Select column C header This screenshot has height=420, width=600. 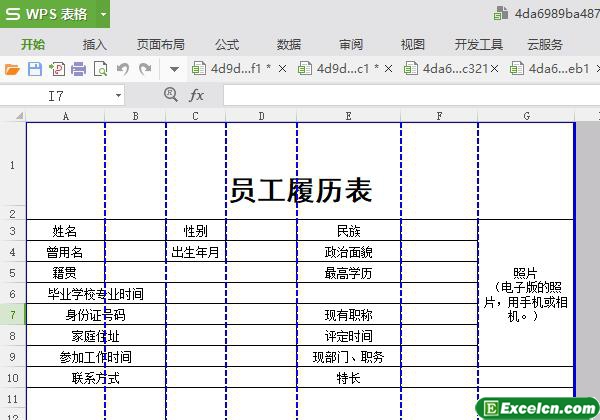click(x=196, y=116)
